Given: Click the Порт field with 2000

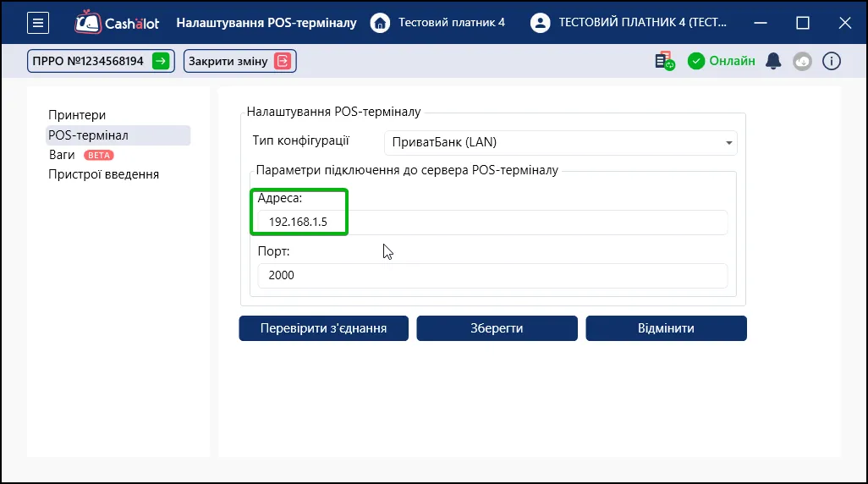Looking at the screenshot, I should tap(492, 275).
